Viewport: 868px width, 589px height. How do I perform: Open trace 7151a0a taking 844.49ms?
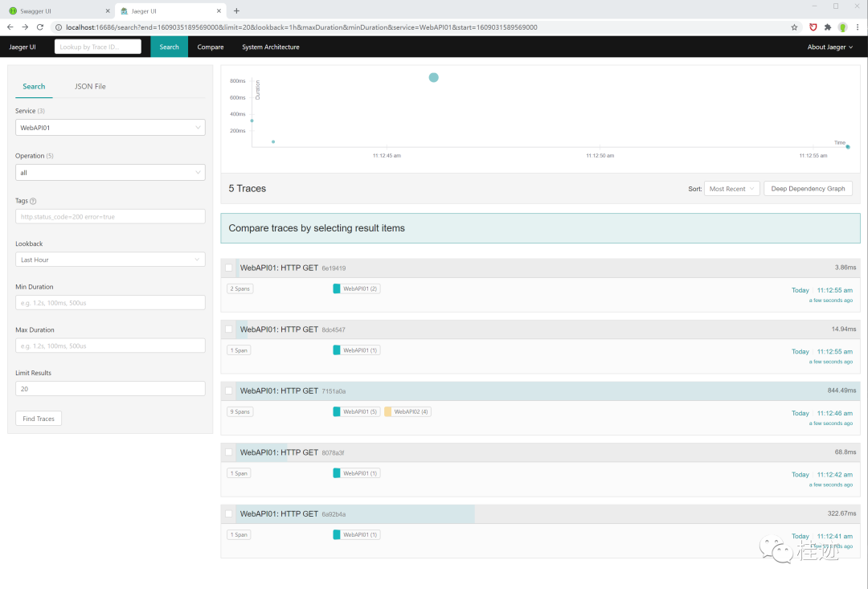(540, 391)
